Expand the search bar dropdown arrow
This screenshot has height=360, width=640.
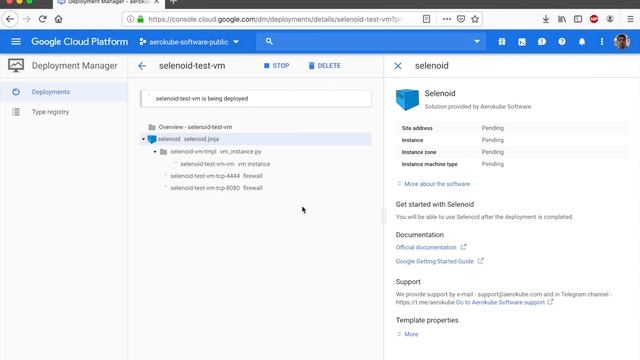[x=476, y=42]
